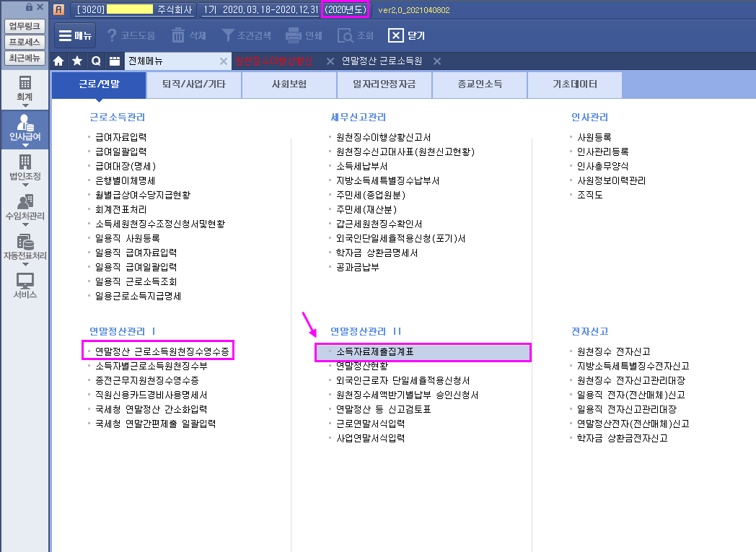Open 인사총무양식 menu item
The width and height of the screenshot is (756, 552).
[x=602, y=167]
